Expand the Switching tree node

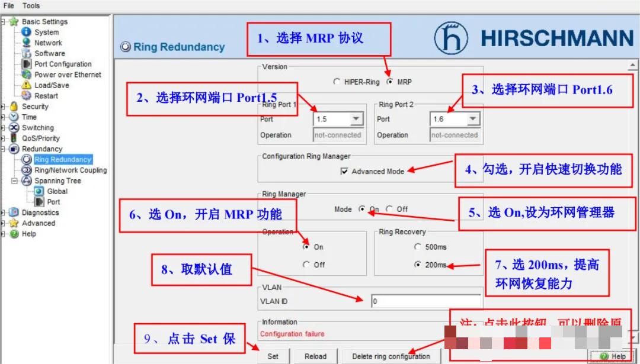(2, 128)
